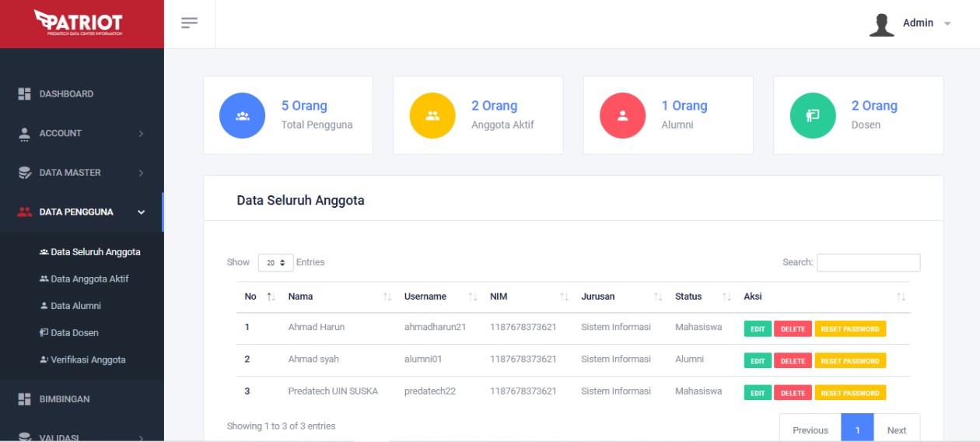Open Dashboard from the sidebar
This screenshot has height=442, width=980.
click(x=66, y=94)
